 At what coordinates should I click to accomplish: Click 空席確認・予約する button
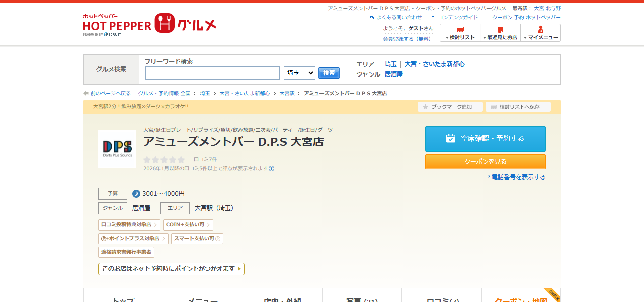click(486, 139)
